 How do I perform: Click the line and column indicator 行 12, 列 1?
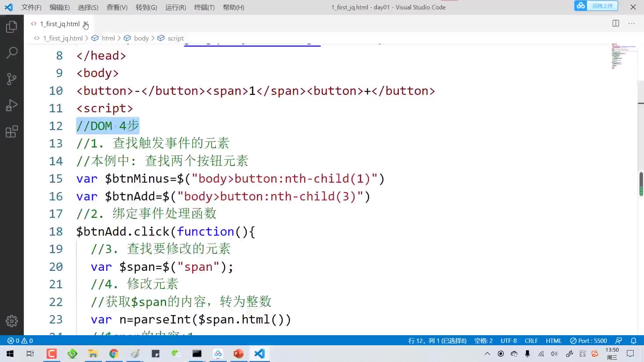[x=437, y=341]
